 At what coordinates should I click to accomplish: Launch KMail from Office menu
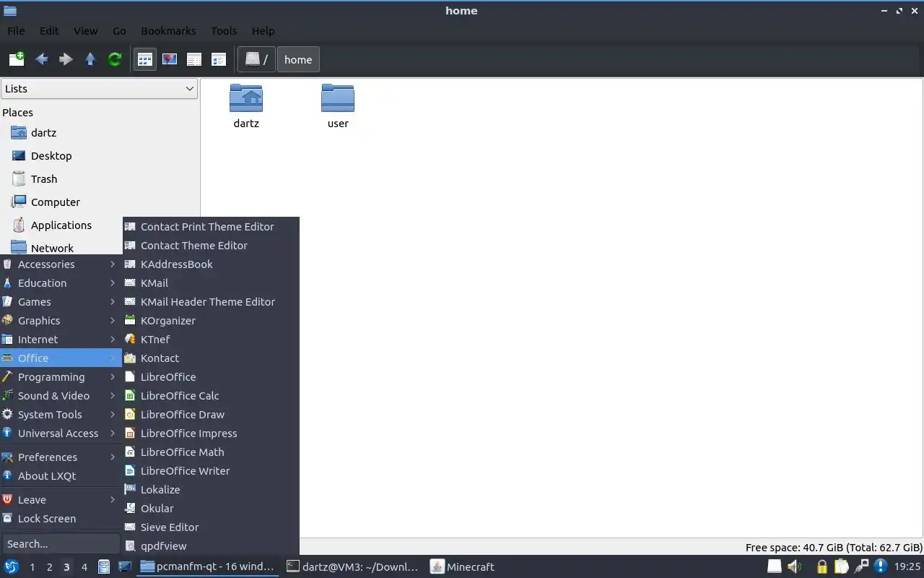[x=211, y=283]
